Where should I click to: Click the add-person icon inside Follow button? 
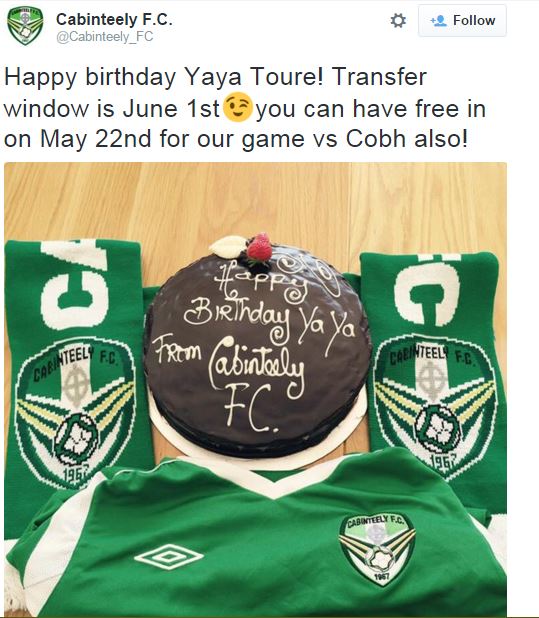tap(438, 20)
